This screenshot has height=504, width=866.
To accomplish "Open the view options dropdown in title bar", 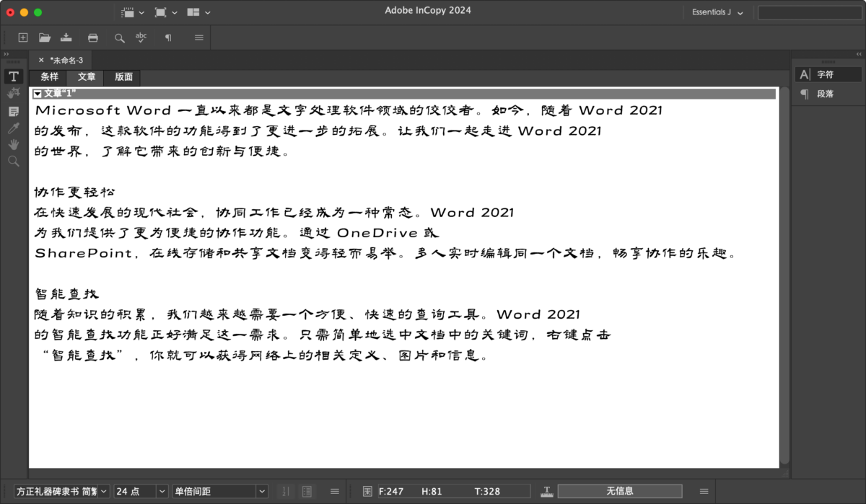I will pos(133,12).
